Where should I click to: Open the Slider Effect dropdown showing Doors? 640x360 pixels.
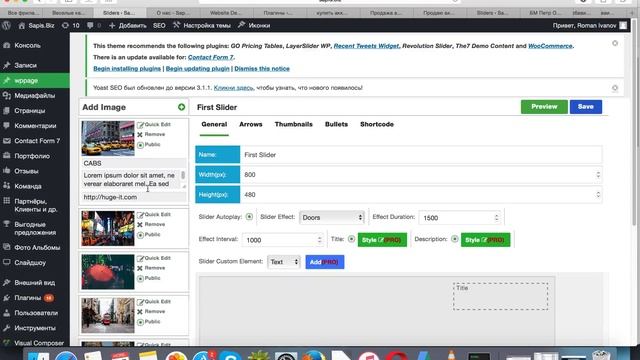(331, 218)
